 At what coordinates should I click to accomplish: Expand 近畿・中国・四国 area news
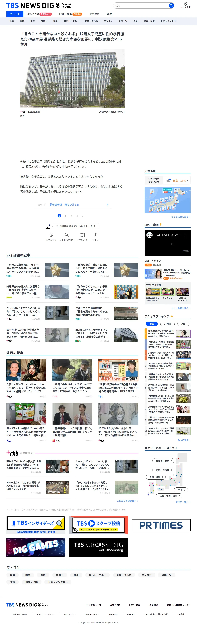[x=170, y=496]
